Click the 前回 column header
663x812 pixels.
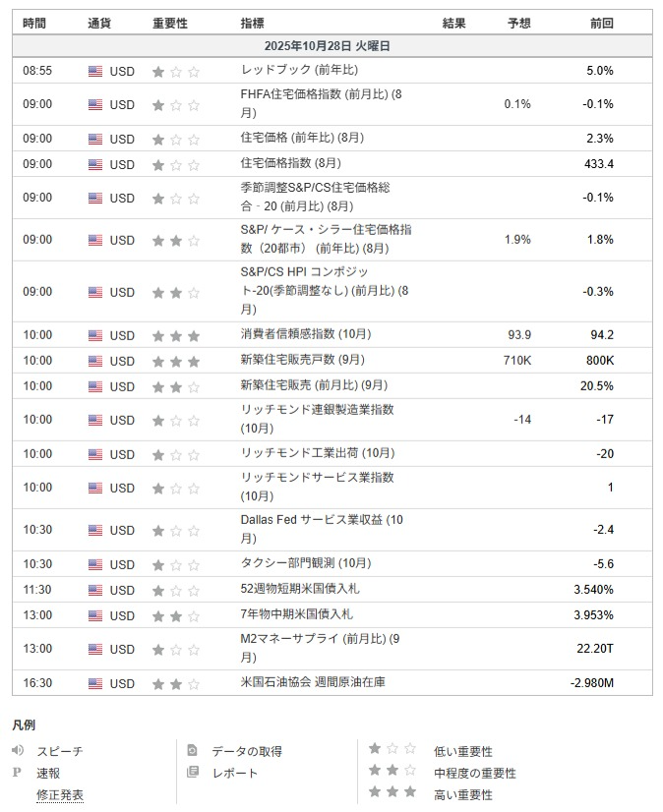click(x=601, y=23)
